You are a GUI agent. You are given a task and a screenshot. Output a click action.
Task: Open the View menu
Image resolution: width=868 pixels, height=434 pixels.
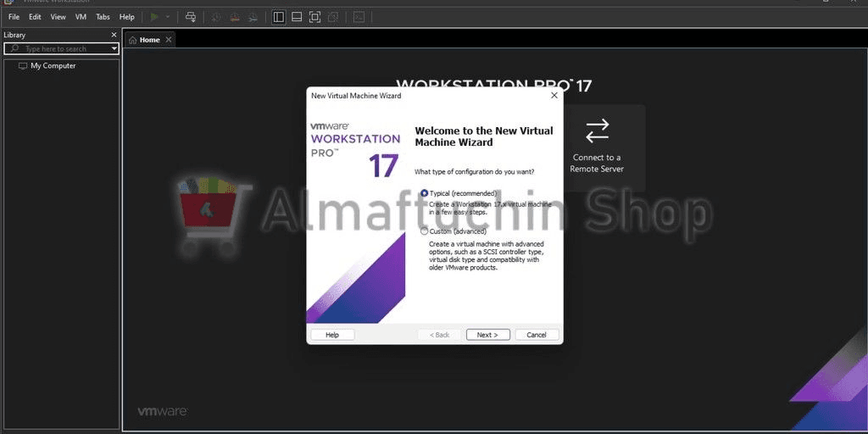58,17
